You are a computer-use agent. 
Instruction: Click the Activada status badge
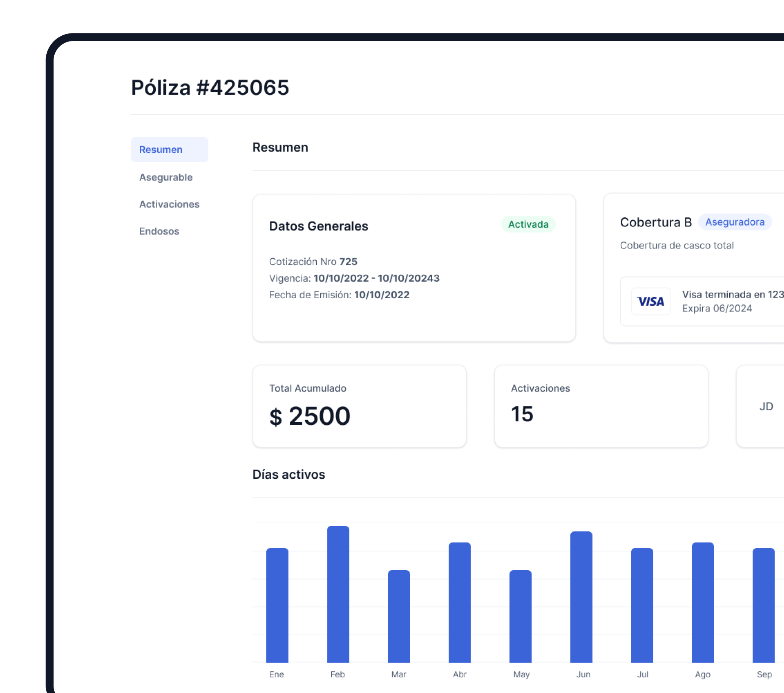pyautogui.click(x=528, y=224)
